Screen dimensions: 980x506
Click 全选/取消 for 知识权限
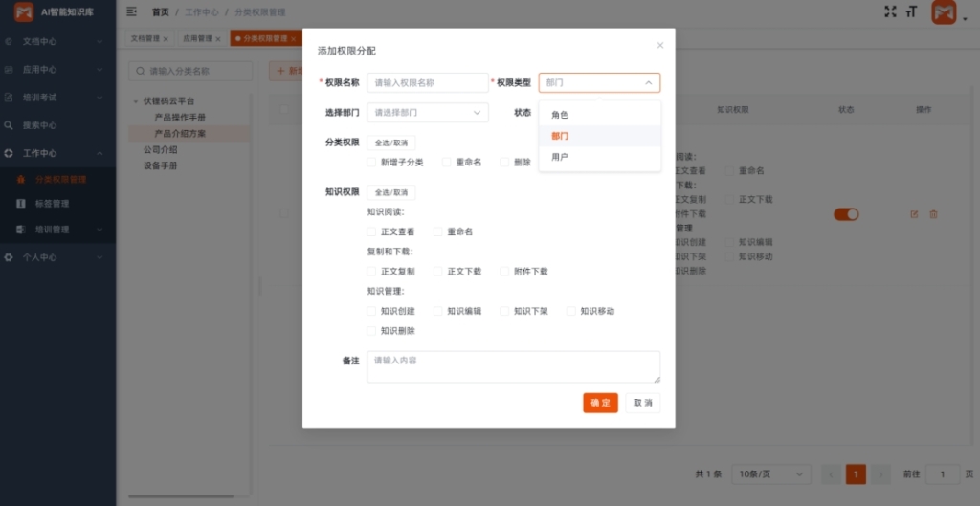[x=391, y=192]
